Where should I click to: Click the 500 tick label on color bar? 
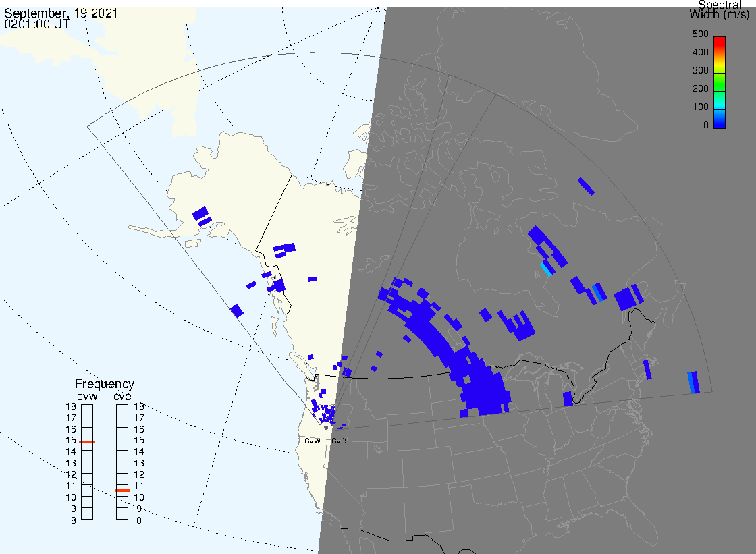700,34
